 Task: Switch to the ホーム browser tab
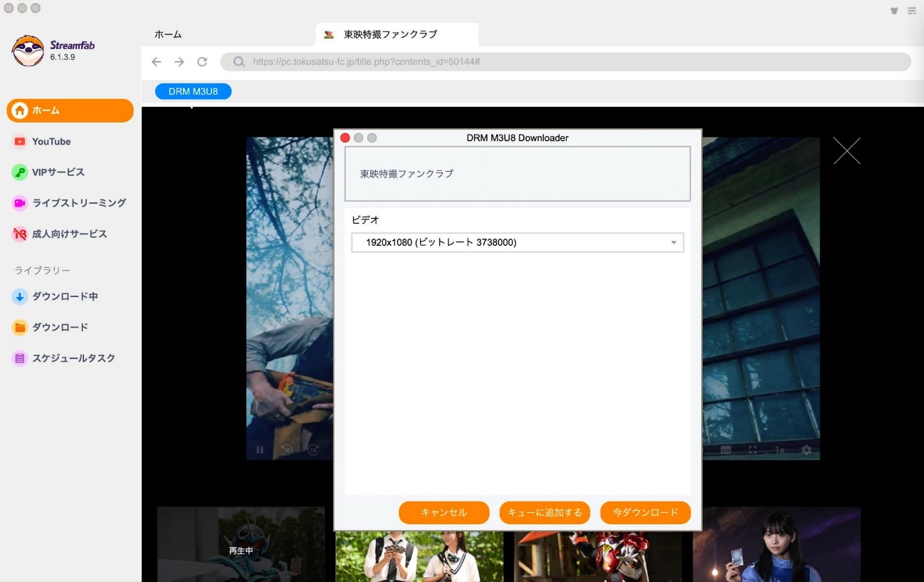coord(168,34)
